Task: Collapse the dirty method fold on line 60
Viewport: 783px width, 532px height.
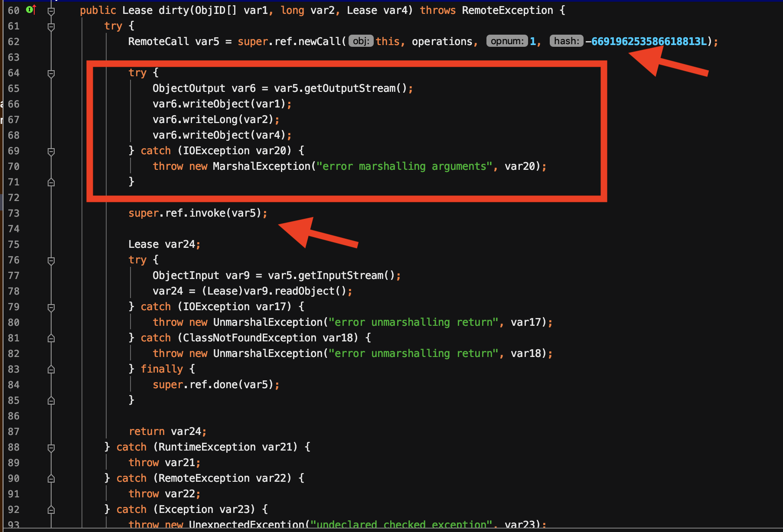Action: tap(51, 11)
